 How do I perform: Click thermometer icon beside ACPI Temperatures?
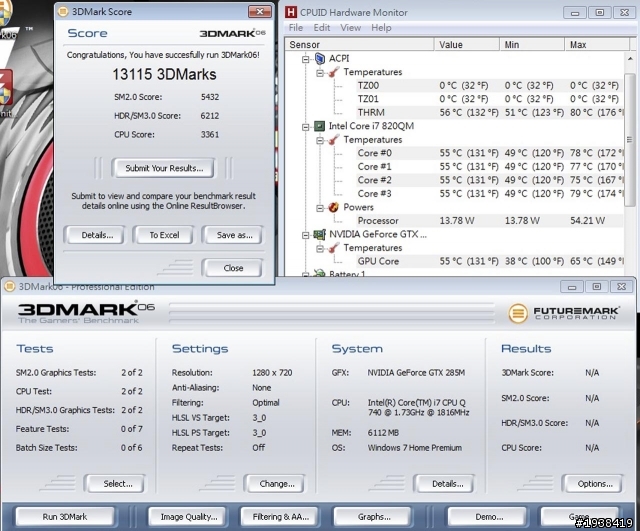coord(333,72)
